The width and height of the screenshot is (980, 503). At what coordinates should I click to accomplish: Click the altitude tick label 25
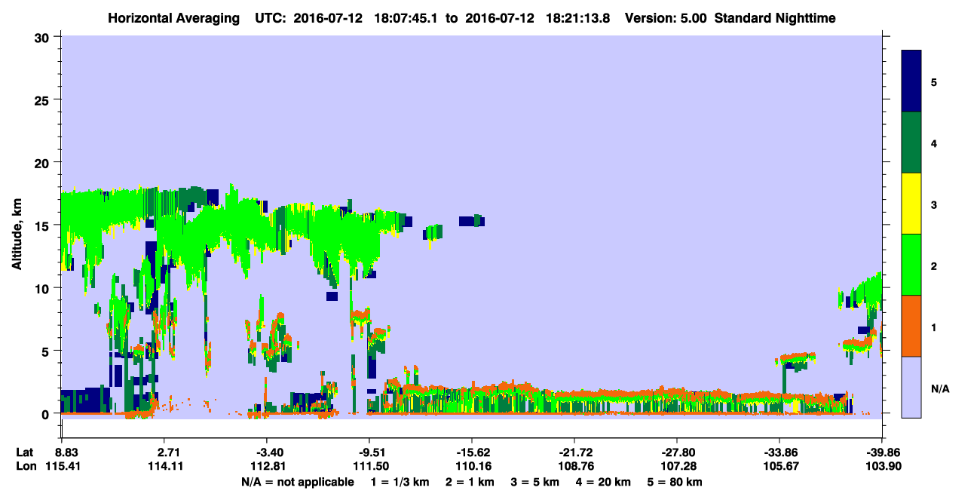click(x=43, y=100)
